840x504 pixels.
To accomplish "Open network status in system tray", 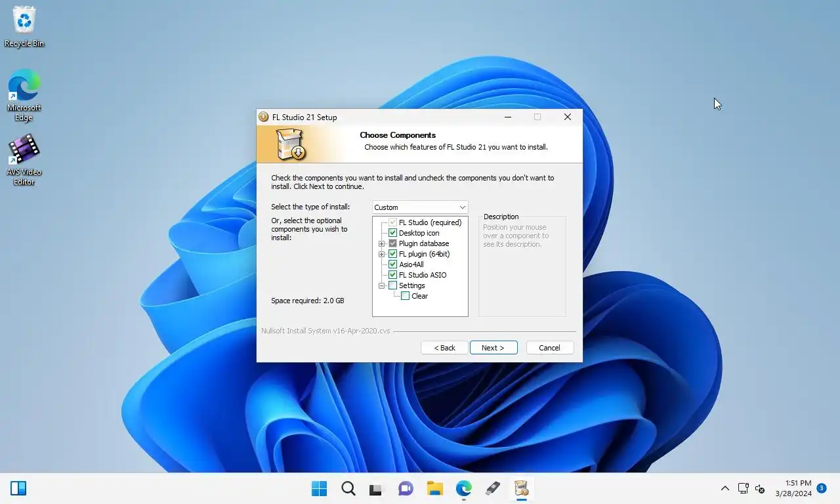I will [x=743, y=488].
